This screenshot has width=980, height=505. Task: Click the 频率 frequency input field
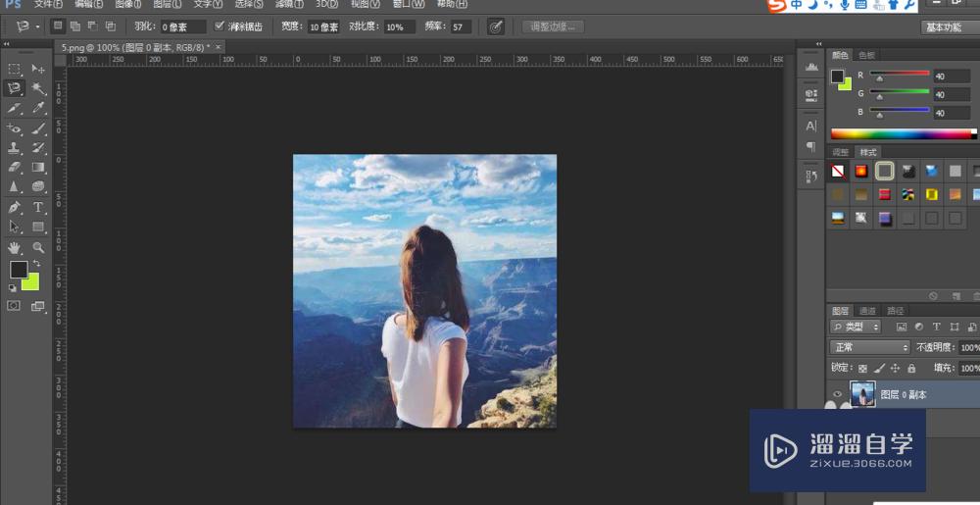pos(461,26)
